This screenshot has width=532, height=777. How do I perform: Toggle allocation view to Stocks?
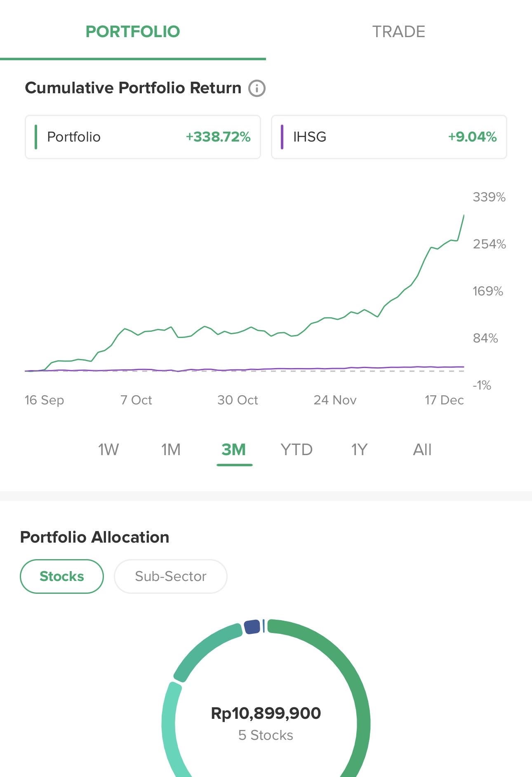coord(62,576)
